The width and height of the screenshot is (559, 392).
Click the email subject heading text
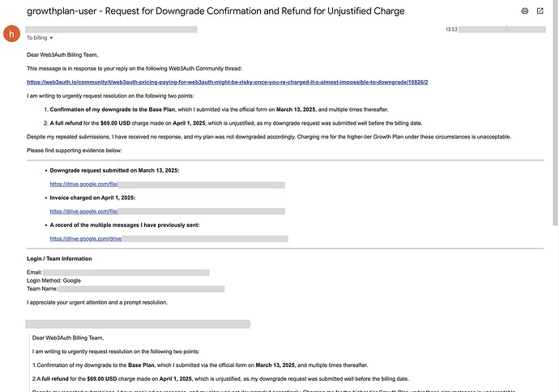[x=215, y=11]
